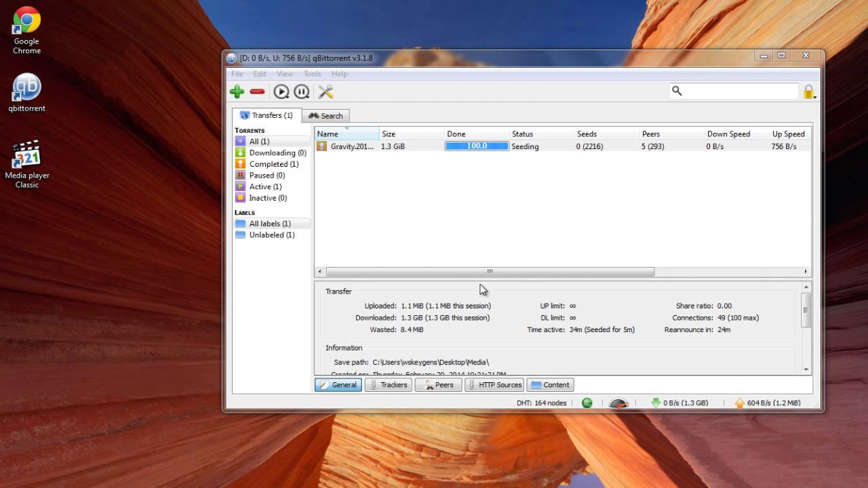Image resolution: width=868 pixels, height=488 pixels.
Task: Open the Media player Classic desktop icon
Action: pos(27,165)
